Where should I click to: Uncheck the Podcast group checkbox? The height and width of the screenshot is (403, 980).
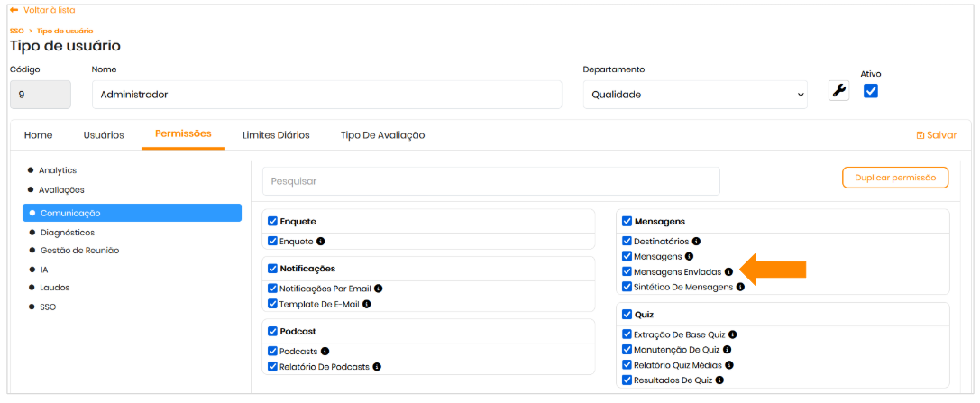point(273,331)
